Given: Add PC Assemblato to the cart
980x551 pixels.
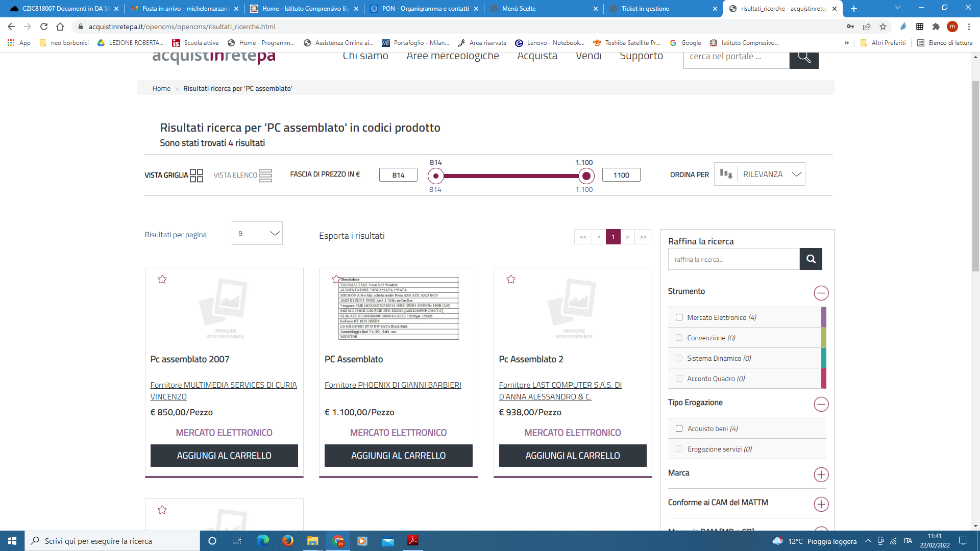Looking at the screenshot, I should 398,456.
